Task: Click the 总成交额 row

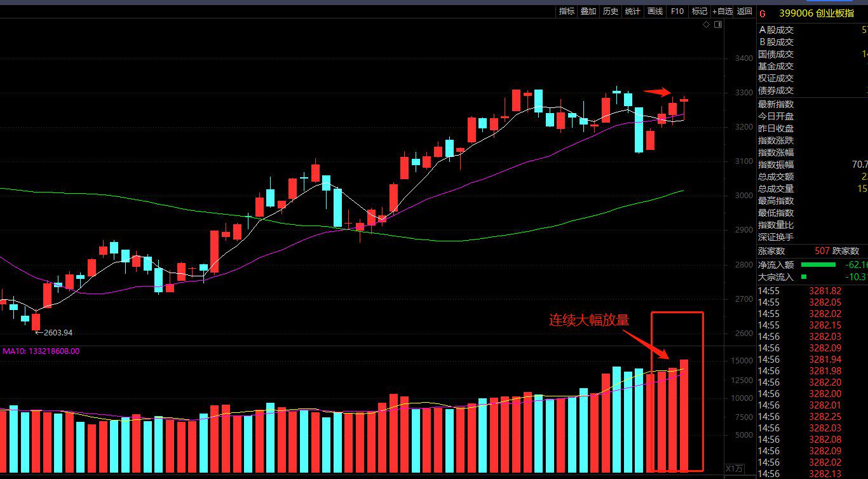Action: pos(812,177)
